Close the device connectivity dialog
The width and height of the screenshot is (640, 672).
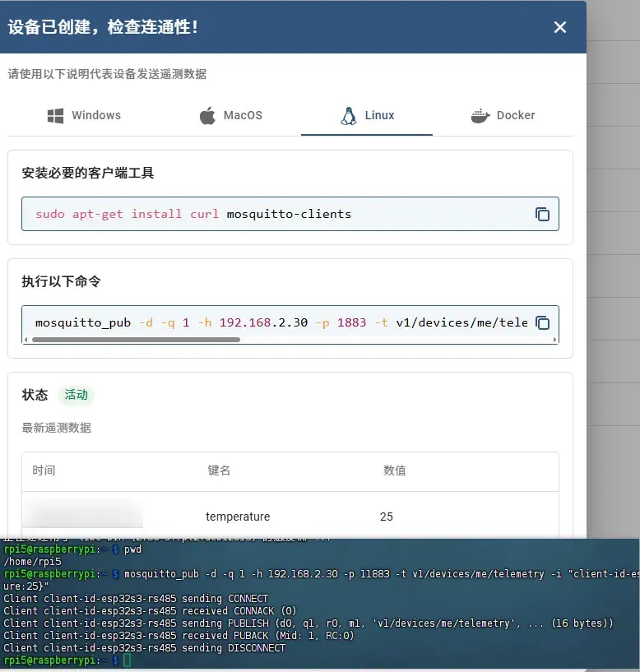tap(560, 27)
